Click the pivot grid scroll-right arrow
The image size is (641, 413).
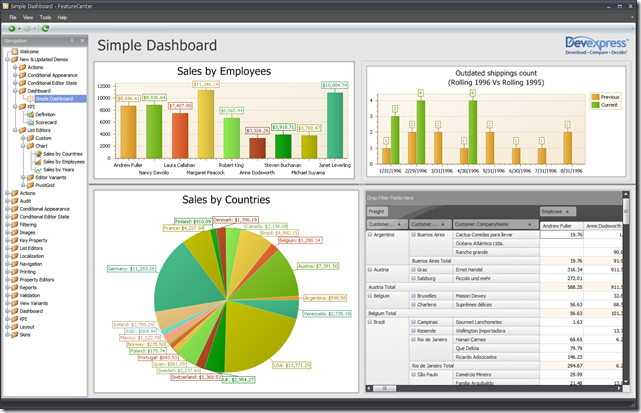click(620, 388)
